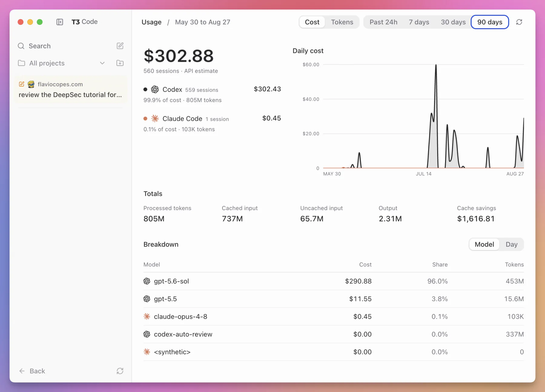545x392 pixels.
Task: Click the <synthetic> model icon
Action: (147, 352)
